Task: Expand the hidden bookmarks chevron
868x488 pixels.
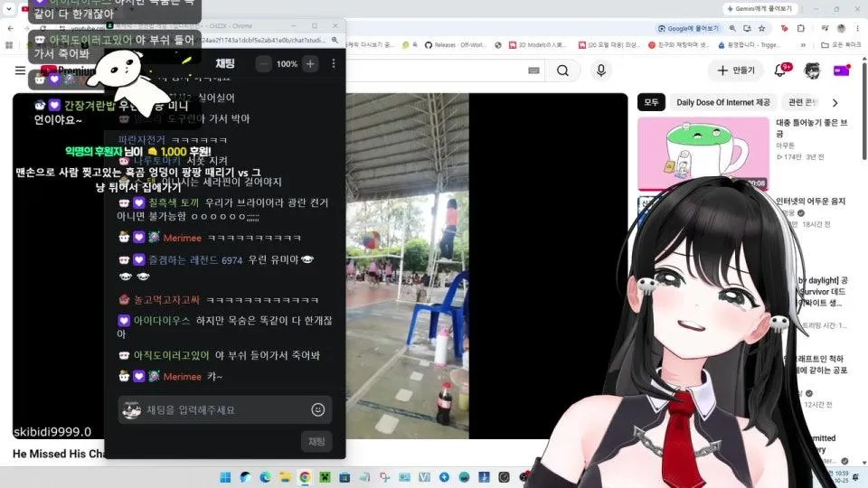Action: coord(803,45)
